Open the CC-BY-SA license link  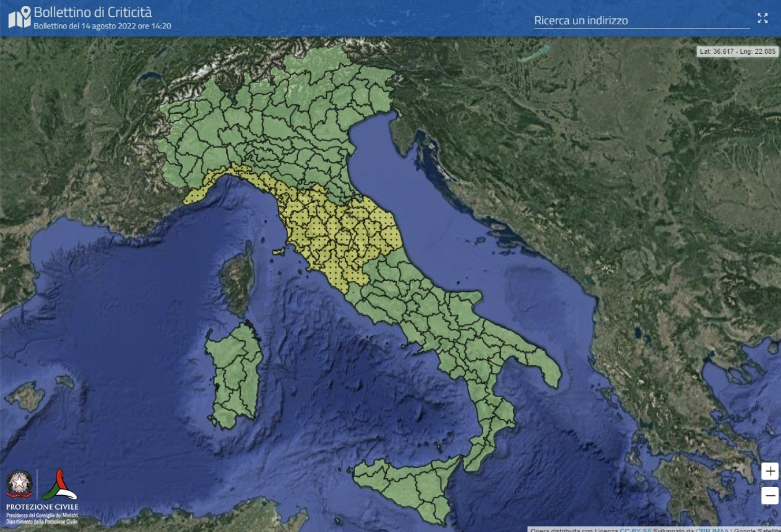click(x=636, y=529)
